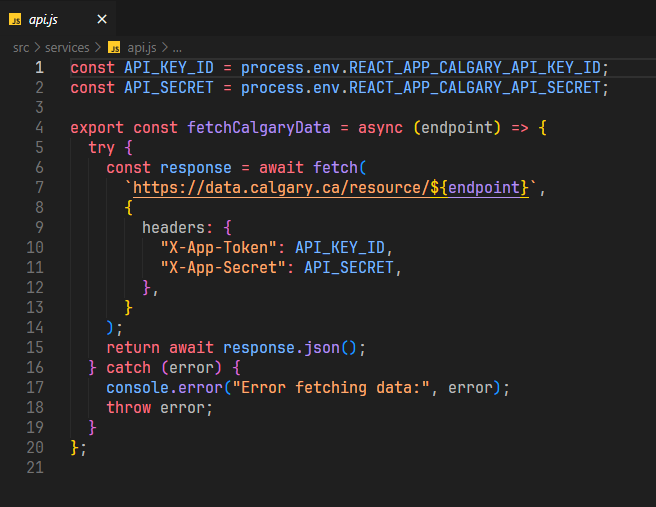This screenshot has height=507, width=656.
Task: Click line number 21 in the gutter
Action: pyautogui.click(x=35, y=467)
